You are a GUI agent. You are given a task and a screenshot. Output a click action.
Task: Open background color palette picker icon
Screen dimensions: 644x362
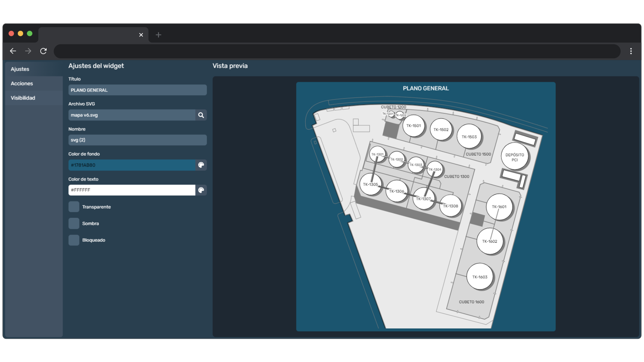coord(201,165)
